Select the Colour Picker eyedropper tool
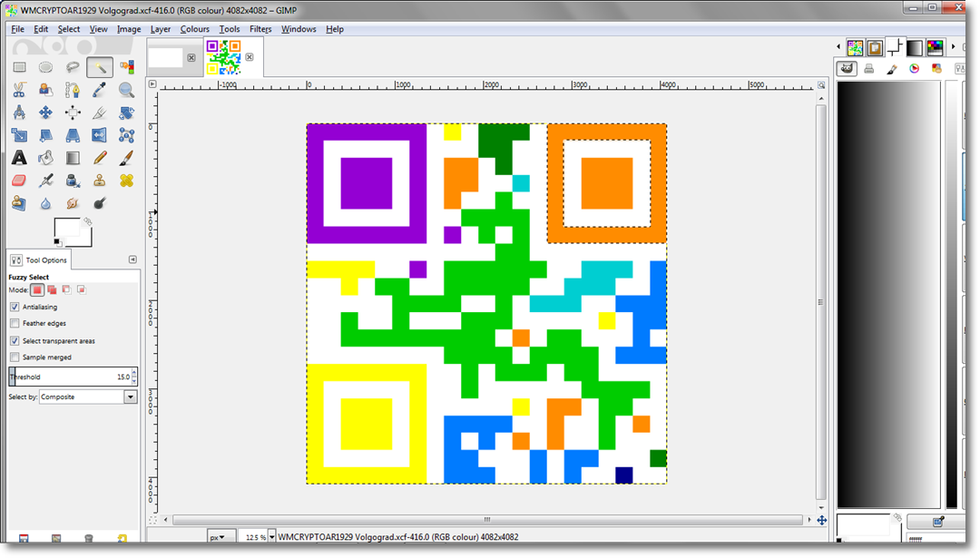The image size is (980, 558). (100, 90)
